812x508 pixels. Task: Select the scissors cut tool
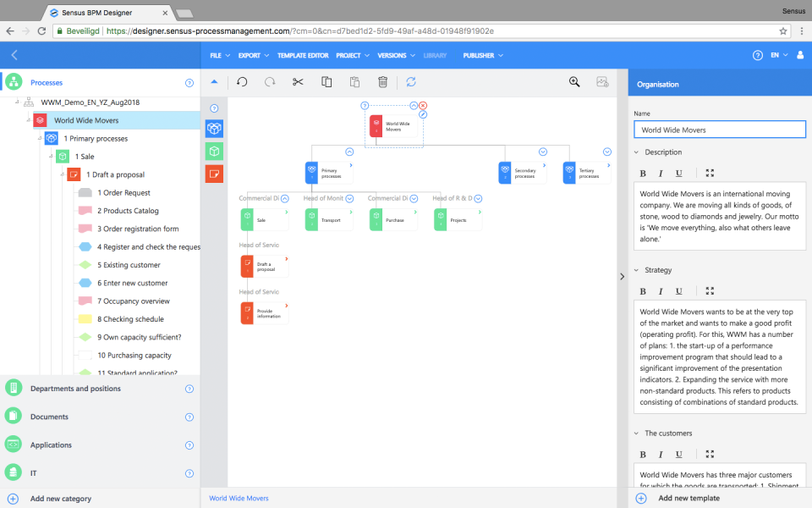pyautogui.click(x=298, y=82)
